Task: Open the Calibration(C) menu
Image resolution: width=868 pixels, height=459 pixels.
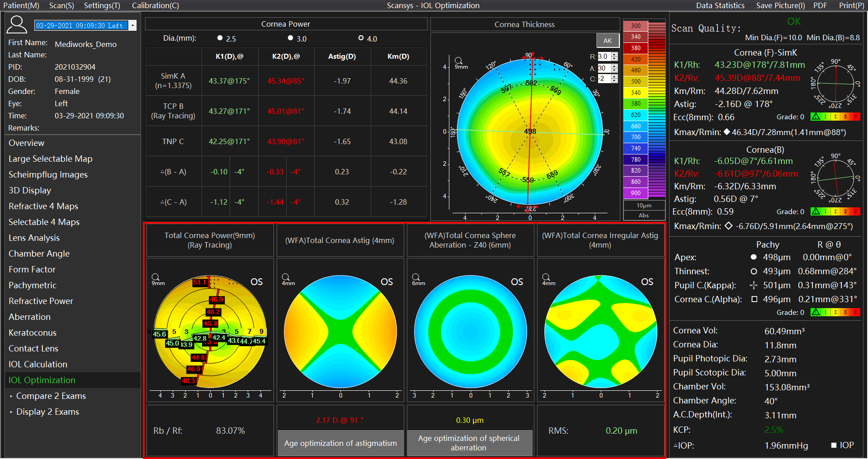Action: click(x=156, y=5)
